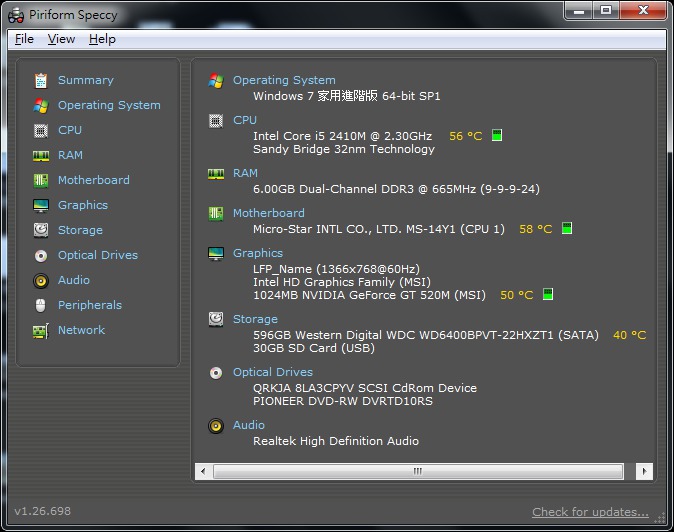The image size is (674, 532).
Task: Click the Motherboard icon in summary pane
Action: click(216, 214)
